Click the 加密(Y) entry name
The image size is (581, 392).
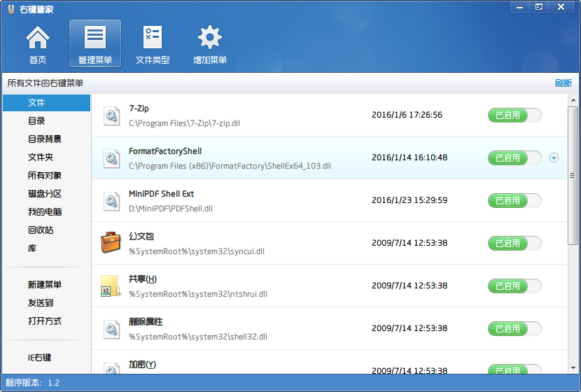click(x=142, y=364)
